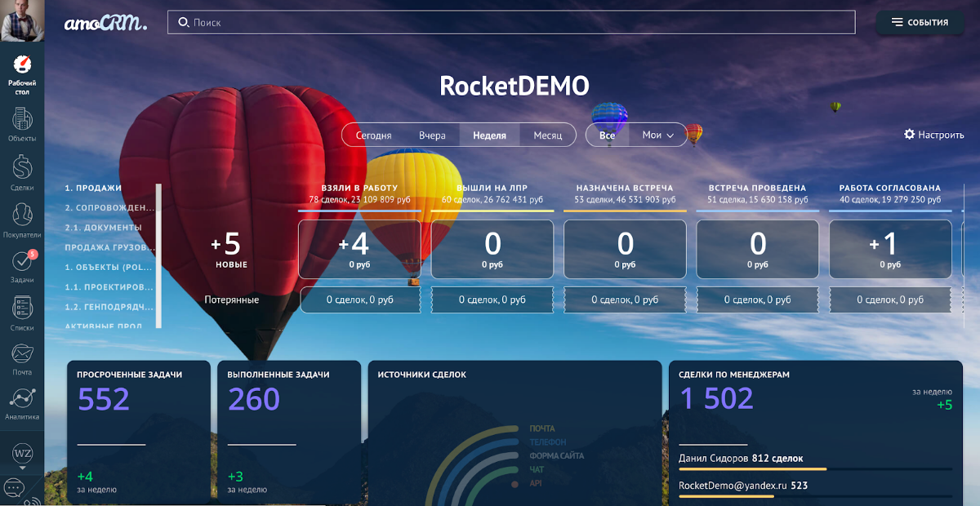This screenshot has height=506, width=980.
Task: Click the WZ widget icon
Action: 22,451
